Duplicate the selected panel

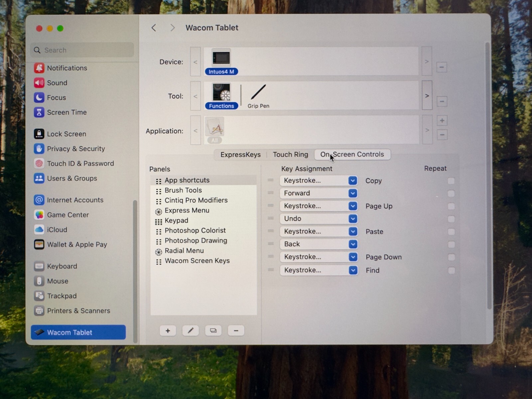pos(213,331)
